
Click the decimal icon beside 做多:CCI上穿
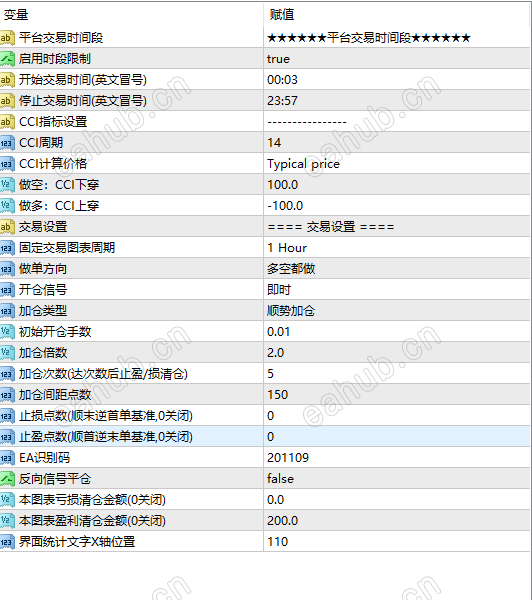click(7, 206)
